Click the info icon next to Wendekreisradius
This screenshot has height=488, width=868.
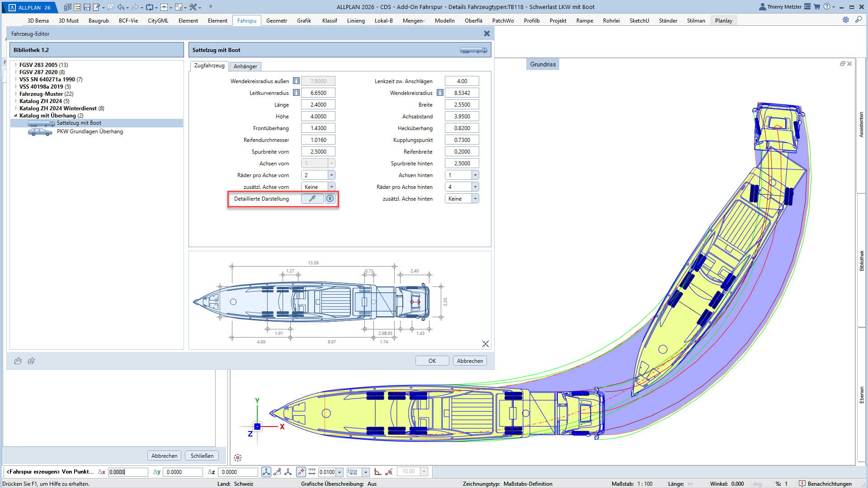[x=440, y=93]
